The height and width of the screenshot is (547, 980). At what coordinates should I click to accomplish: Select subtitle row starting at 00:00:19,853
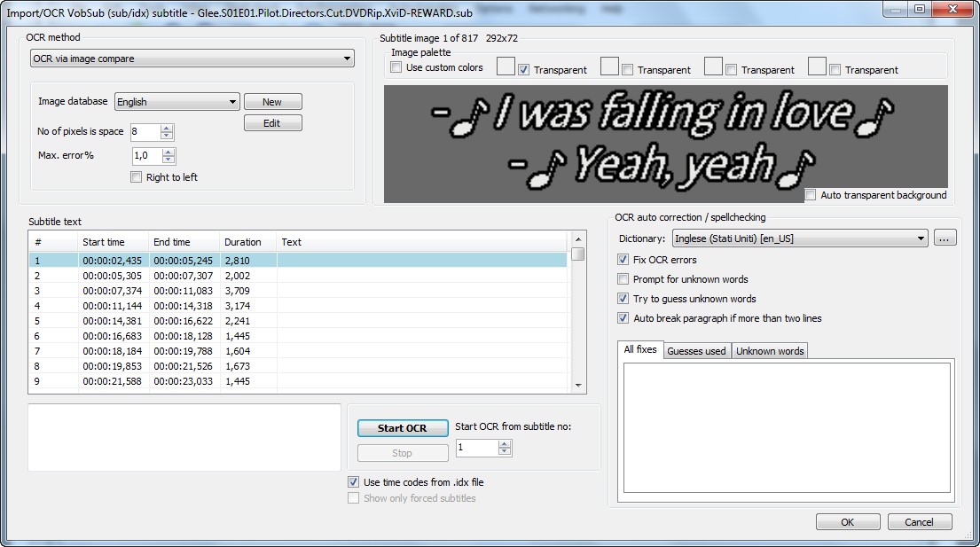298,366
